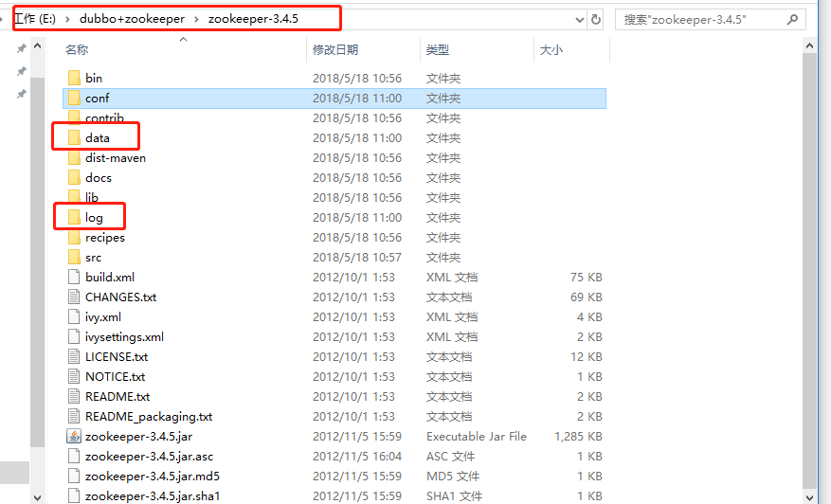The height and width of the screenshot is (504, 831).
Task: Select the data folder name
Action: click(x=98, y=137)
